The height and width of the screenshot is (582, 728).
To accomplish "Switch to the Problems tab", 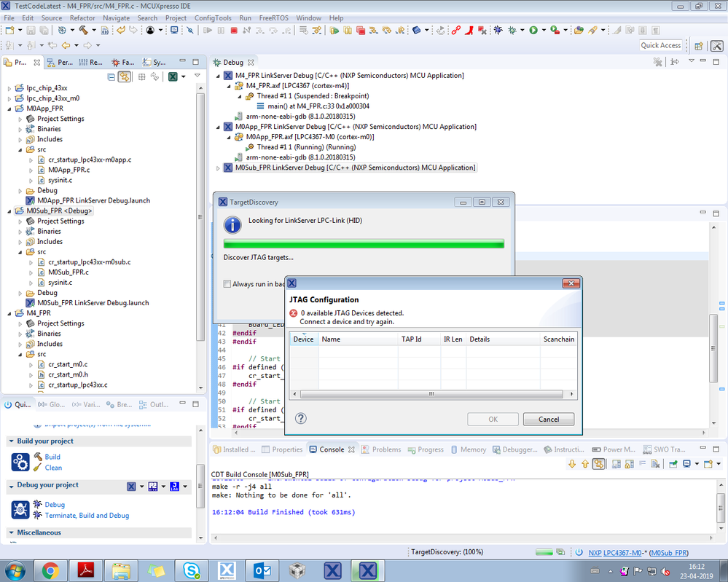I will pos(382,449).
